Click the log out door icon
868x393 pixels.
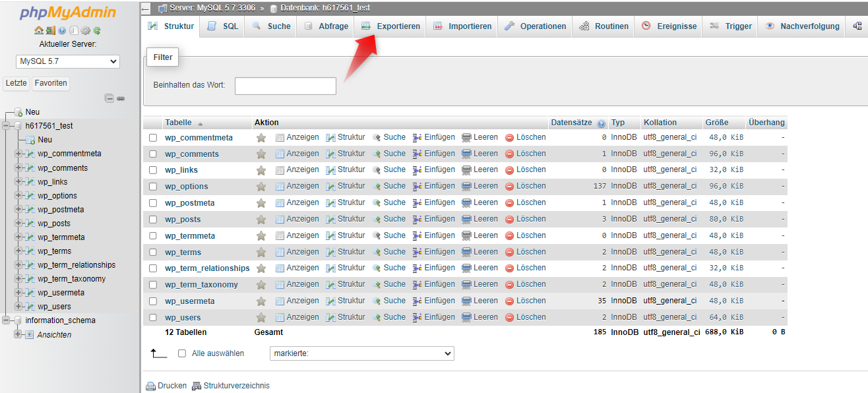pos(50,30)
